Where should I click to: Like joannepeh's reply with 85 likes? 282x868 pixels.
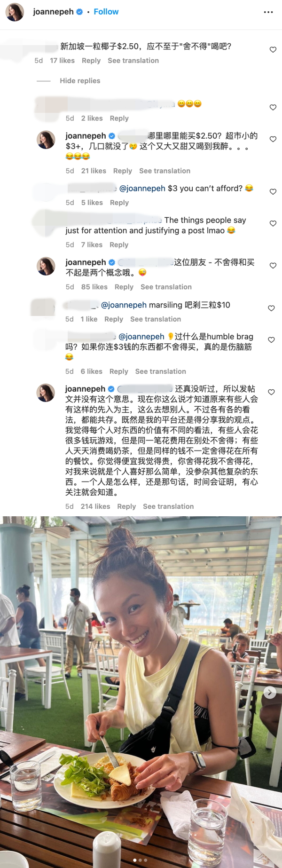pos(273,266)
